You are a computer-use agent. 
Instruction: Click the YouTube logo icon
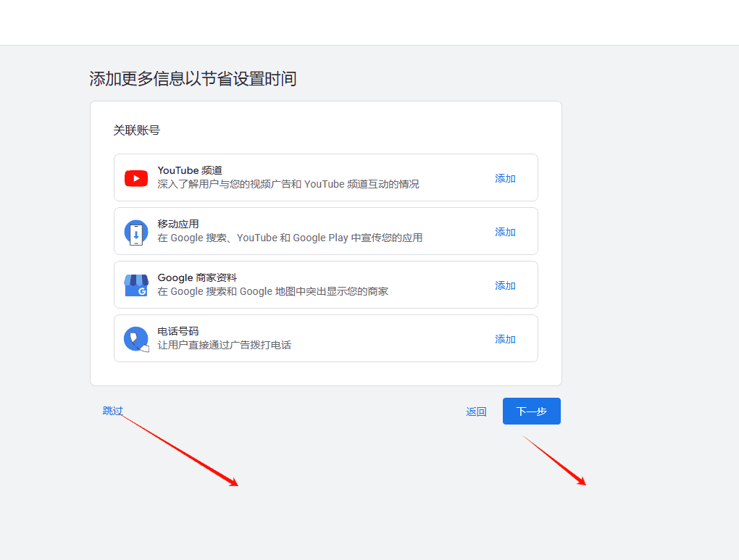coord(136,179)
